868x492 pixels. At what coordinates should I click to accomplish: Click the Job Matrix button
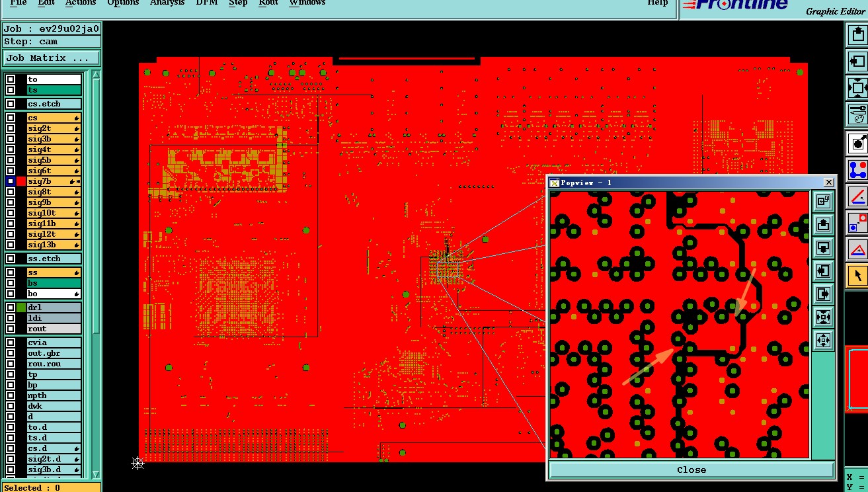point(52,58)
